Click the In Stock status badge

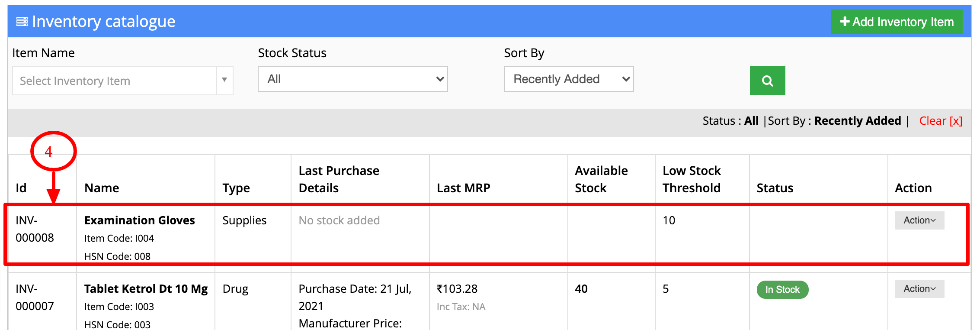coord(782,290)
